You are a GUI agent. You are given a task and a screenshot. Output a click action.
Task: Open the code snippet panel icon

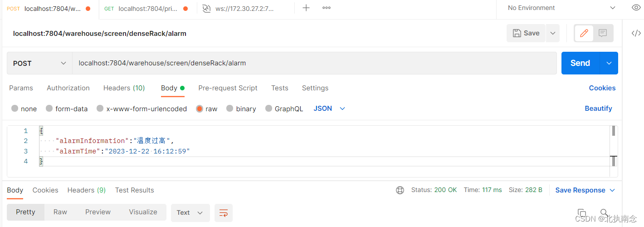[x=636, y=33]
